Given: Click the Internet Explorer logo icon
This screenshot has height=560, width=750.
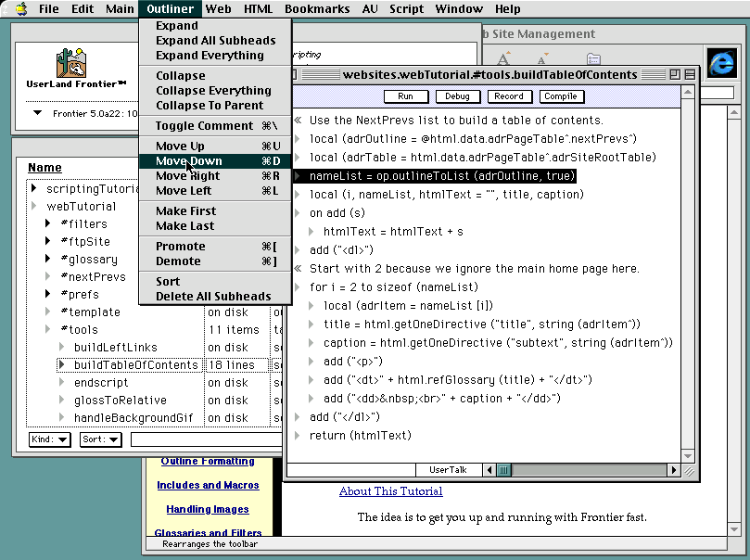Looking at the screenshot, I should pyautogui.click(x=720, y=62).
